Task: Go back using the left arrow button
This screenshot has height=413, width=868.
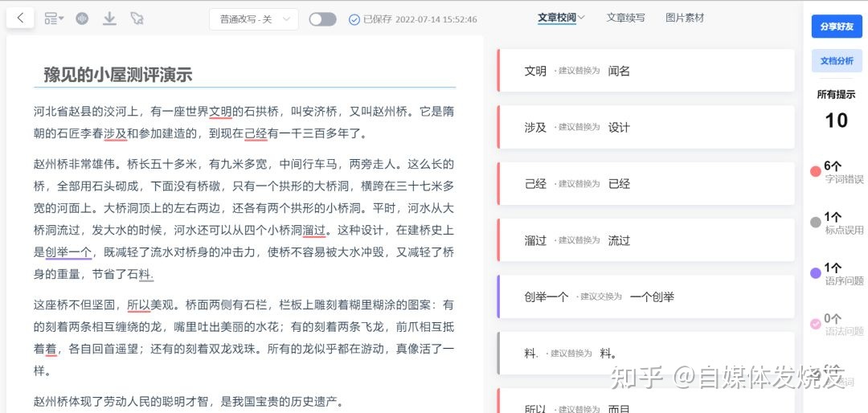Action: (20, 18)
